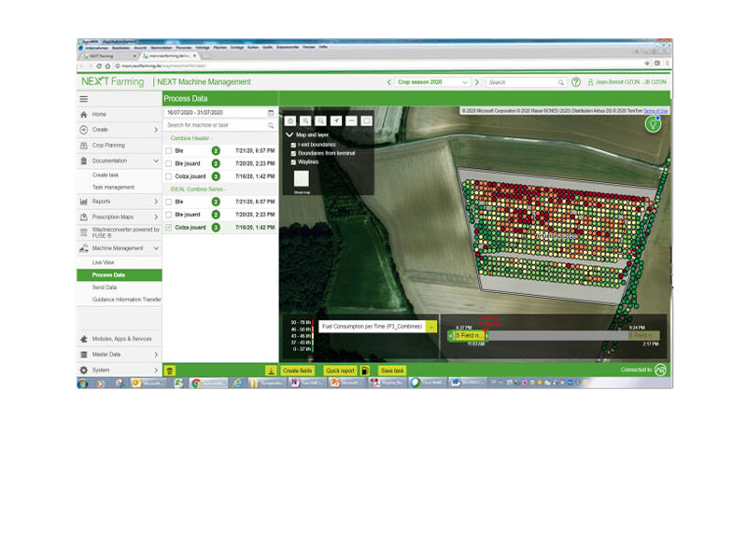Click the browser home icon
The width and height of the screenshot is (747, 560).
tap(107, 65)
